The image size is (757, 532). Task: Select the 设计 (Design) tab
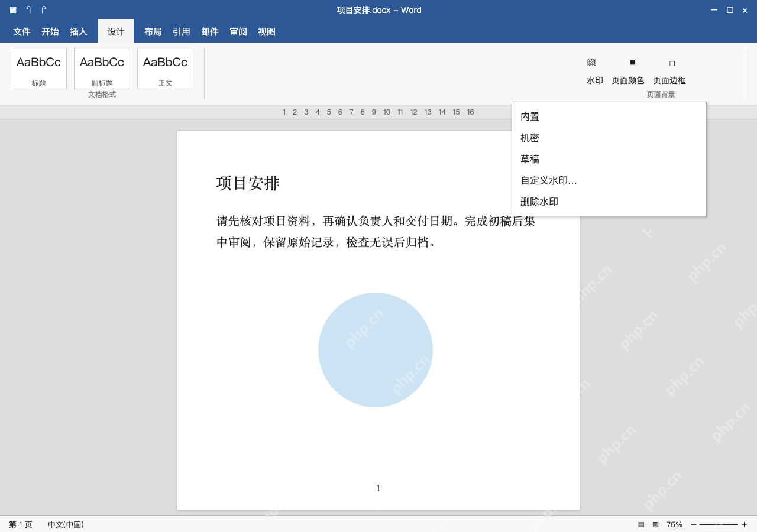[116, 31]
